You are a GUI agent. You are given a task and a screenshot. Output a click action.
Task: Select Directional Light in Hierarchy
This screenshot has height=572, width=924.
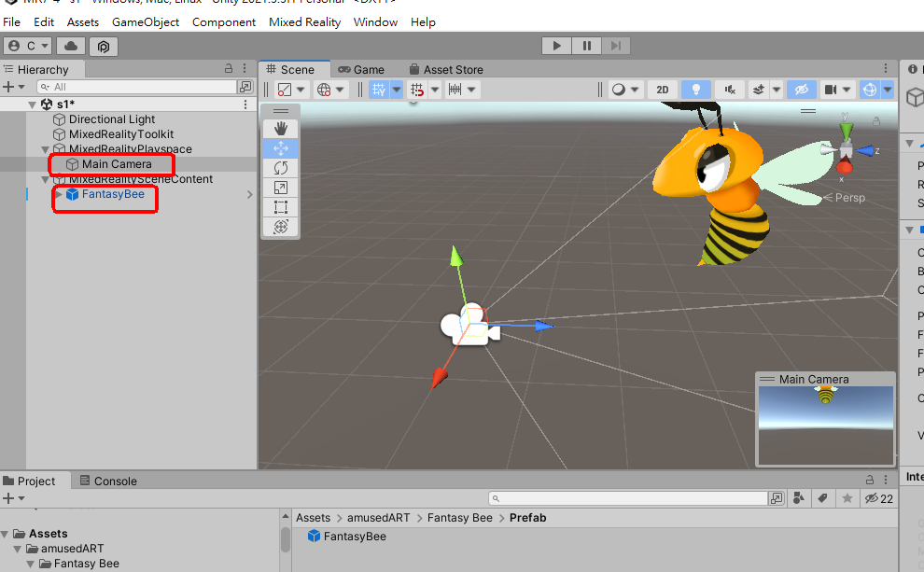(112, 119)
